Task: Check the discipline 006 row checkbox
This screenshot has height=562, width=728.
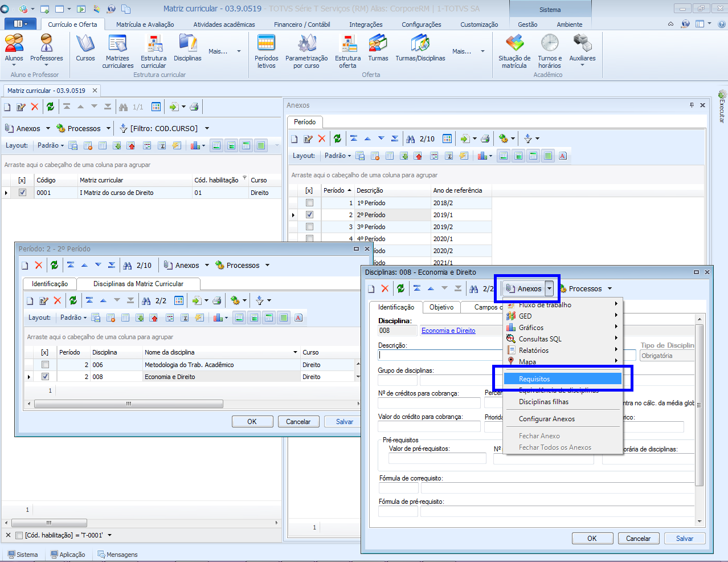Action: click(x=45, y=365)
